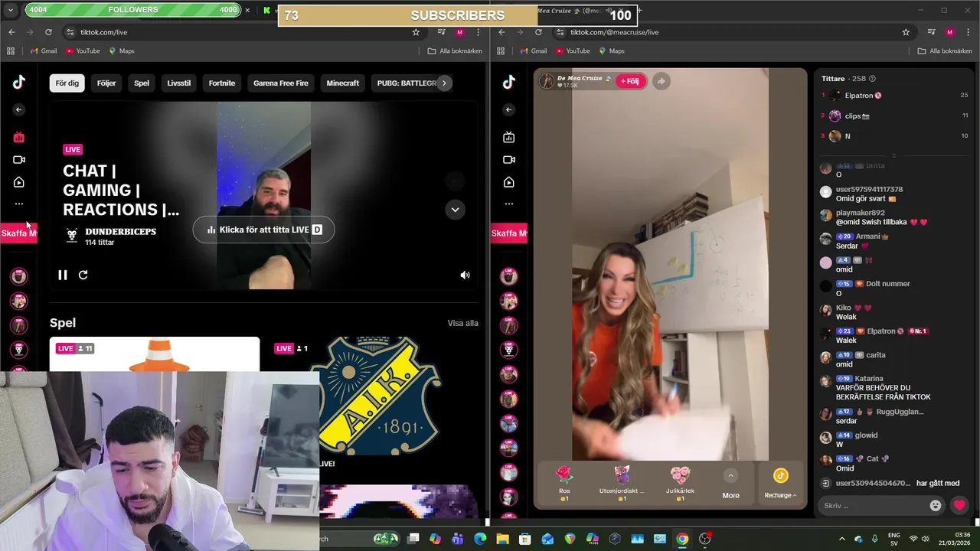Select the Minecraft category tab
The image size is (980, 551).
(343, 83)
